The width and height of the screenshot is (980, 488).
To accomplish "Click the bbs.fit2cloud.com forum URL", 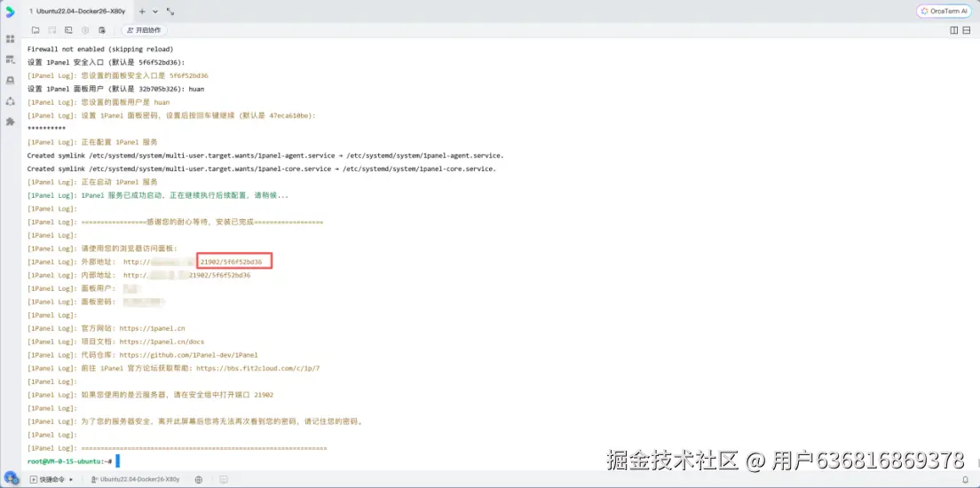I will 257,368.
